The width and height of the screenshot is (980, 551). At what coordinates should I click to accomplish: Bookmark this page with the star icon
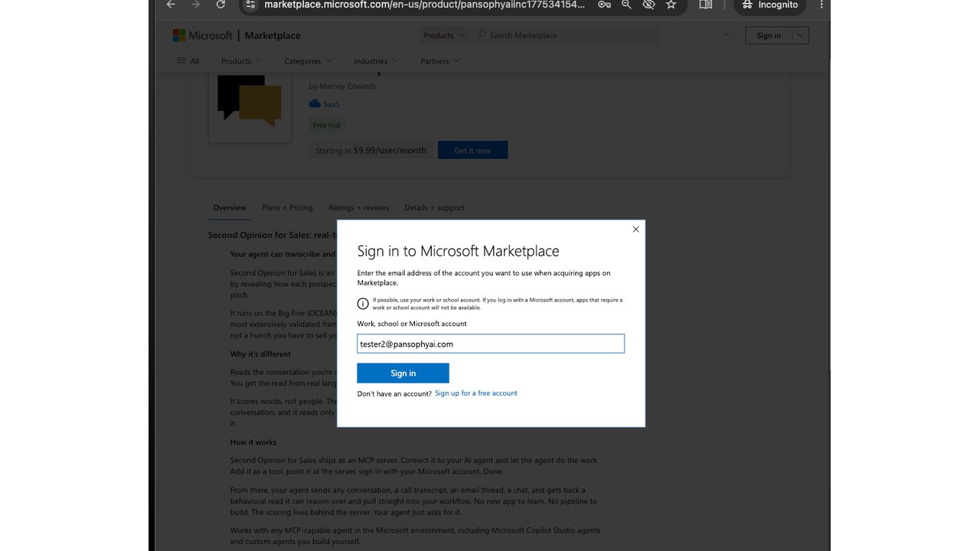click(x=671, y=5)
